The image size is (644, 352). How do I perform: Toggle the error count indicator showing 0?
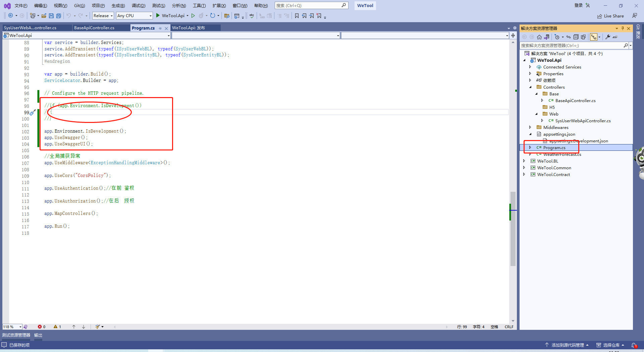tap(41, 326)
